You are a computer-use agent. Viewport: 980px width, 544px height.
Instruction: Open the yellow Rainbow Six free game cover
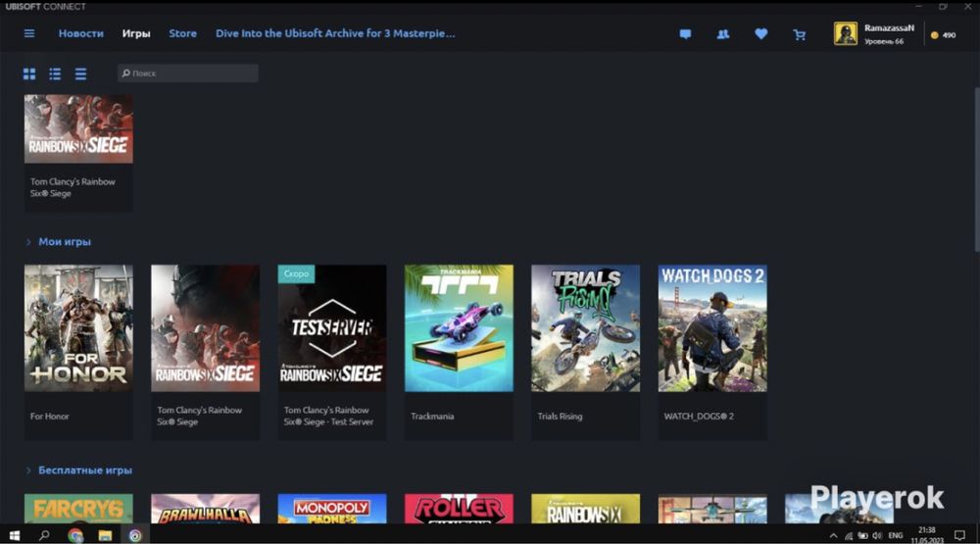[x=586, y=509]
